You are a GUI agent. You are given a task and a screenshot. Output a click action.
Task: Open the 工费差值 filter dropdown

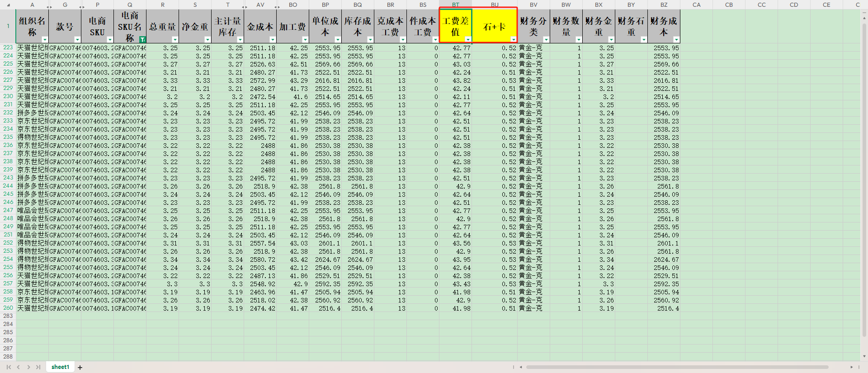tap(467, 39)
